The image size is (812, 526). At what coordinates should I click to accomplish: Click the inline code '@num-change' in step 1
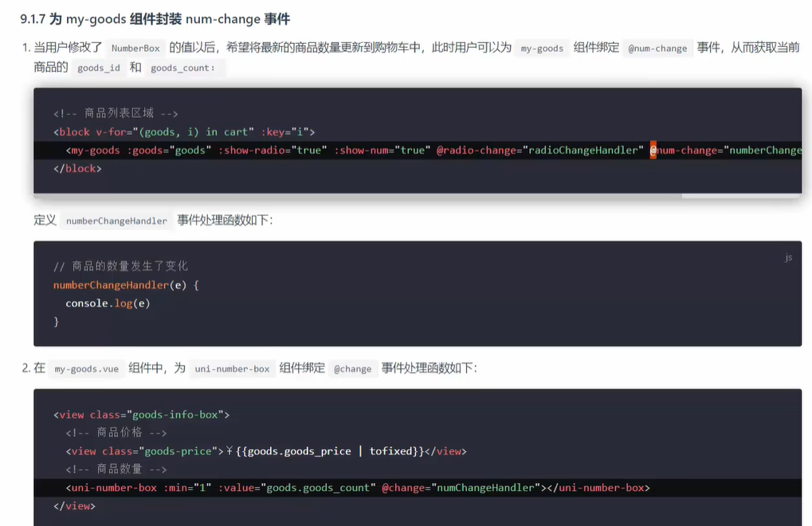point(657,48)
